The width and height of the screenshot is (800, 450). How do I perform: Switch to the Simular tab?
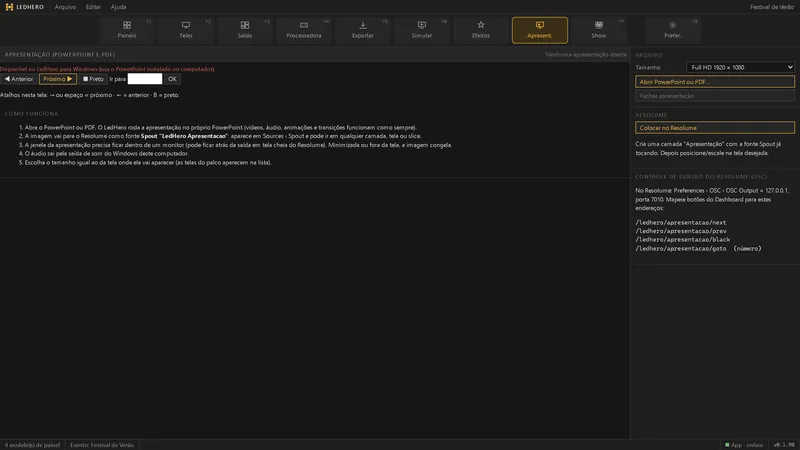point(422,30)
